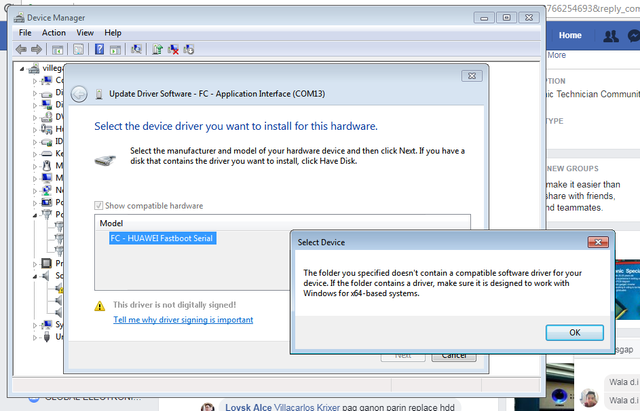Expand the Network adapters category

click(35, 191)
